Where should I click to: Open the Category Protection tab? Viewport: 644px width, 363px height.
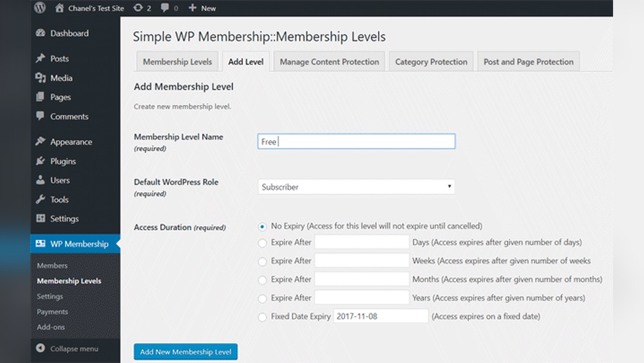click(x=431, y=62)
